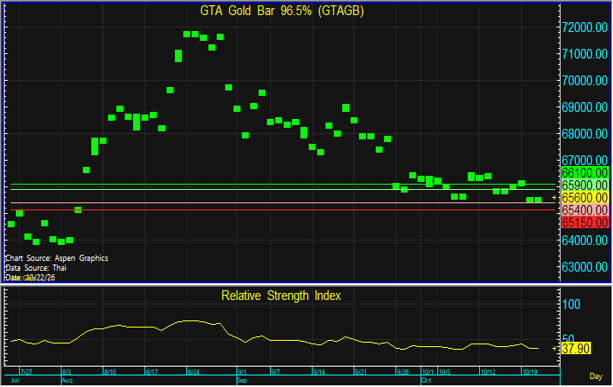This screenshot has height=387, width=613.
Task: Click the Relative Strength Index panel title
Action: 281,296
